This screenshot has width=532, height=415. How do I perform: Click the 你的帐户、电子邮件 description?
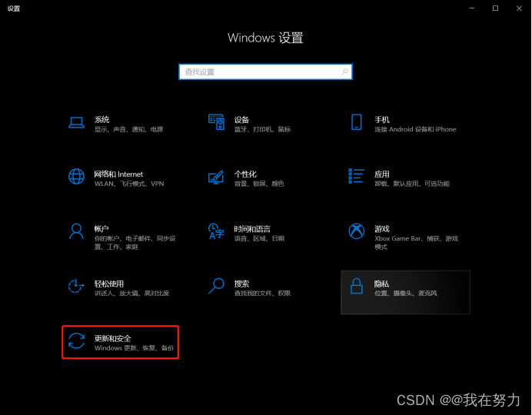tap(135, 242)
